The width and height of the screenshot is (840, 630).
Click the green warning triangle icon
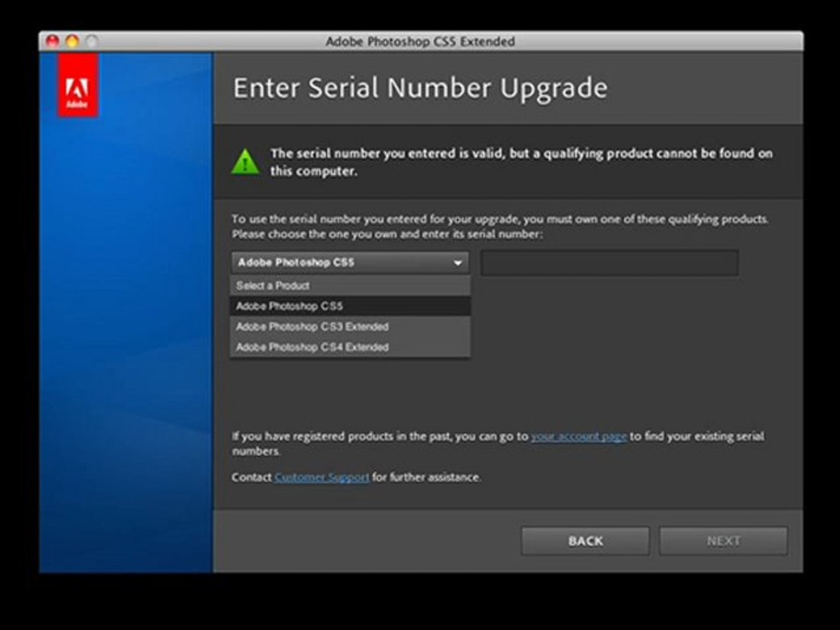click(x=246, y=161)
